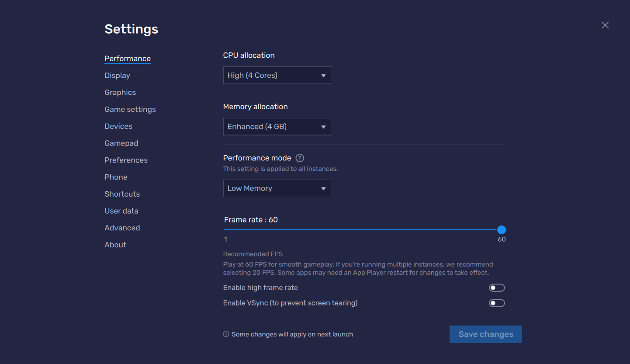Viewport: 630px width, 364px height.
Task: Click the Frame rate slider handle
Action: point(502,230)
